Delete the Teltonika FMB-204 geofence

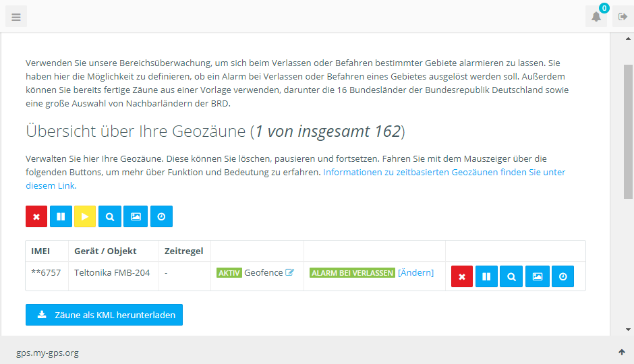[x=462, y=276]
